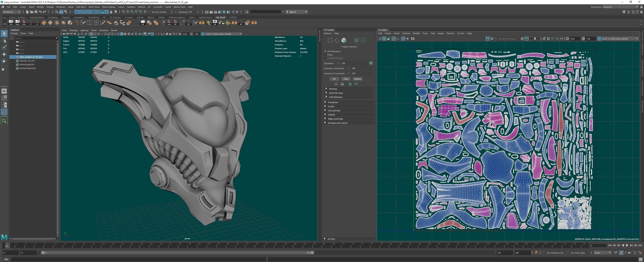Click the Clear selection button

[x=346, y=79]
